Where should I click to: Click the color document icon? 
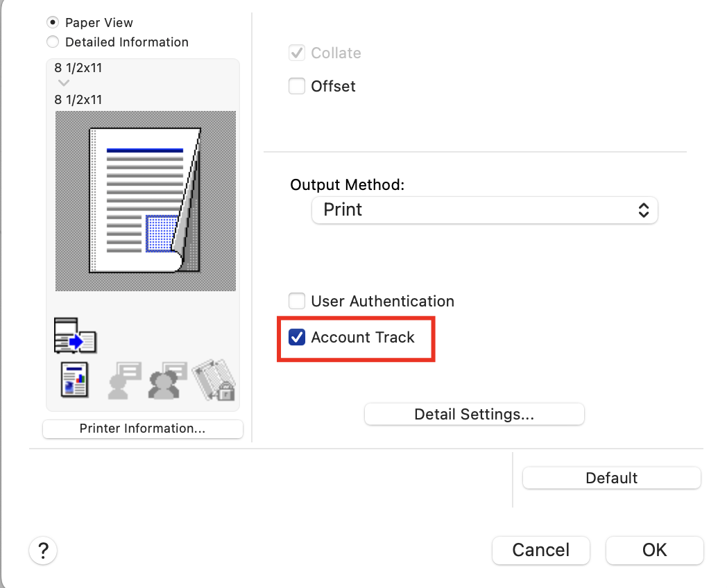[75, 380]
